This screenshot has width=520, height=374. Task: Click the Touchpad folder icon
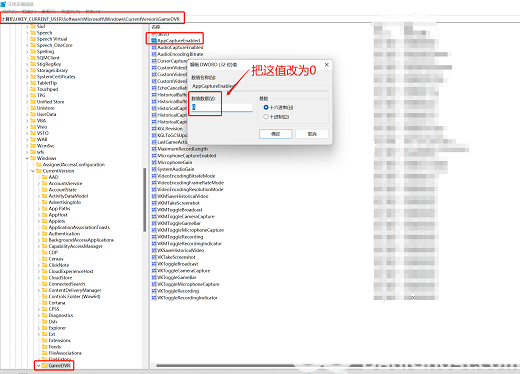(x=33, y=89)
